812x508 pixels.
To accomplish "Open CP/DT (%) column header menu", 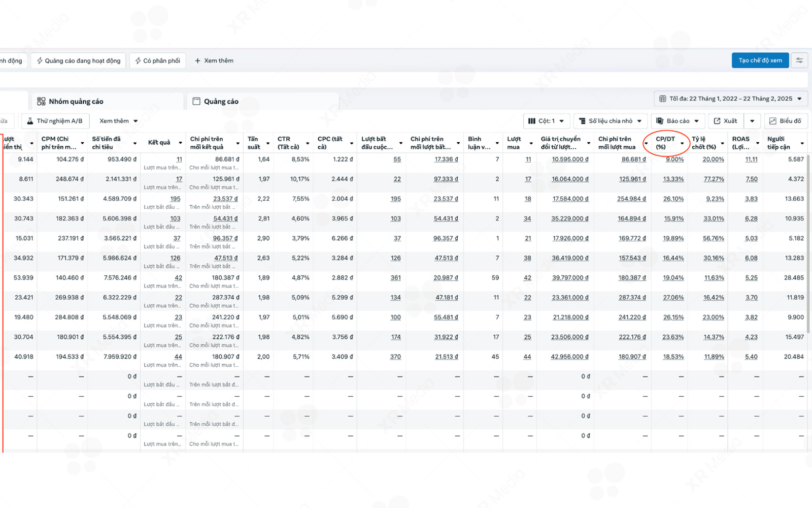I will click(682, 143).
